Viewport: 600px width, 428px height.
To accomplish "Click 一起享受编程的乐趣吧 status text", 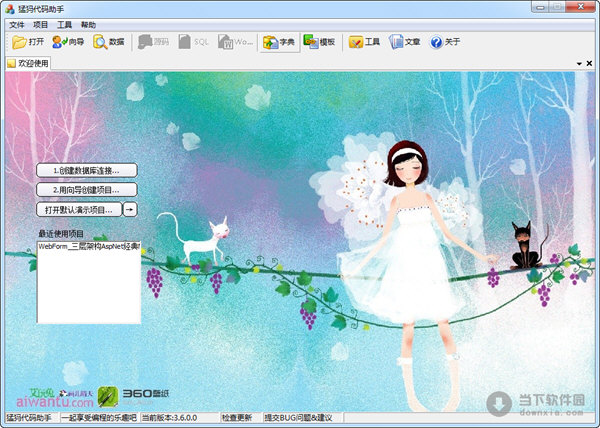I will click(x=99, y=418).
